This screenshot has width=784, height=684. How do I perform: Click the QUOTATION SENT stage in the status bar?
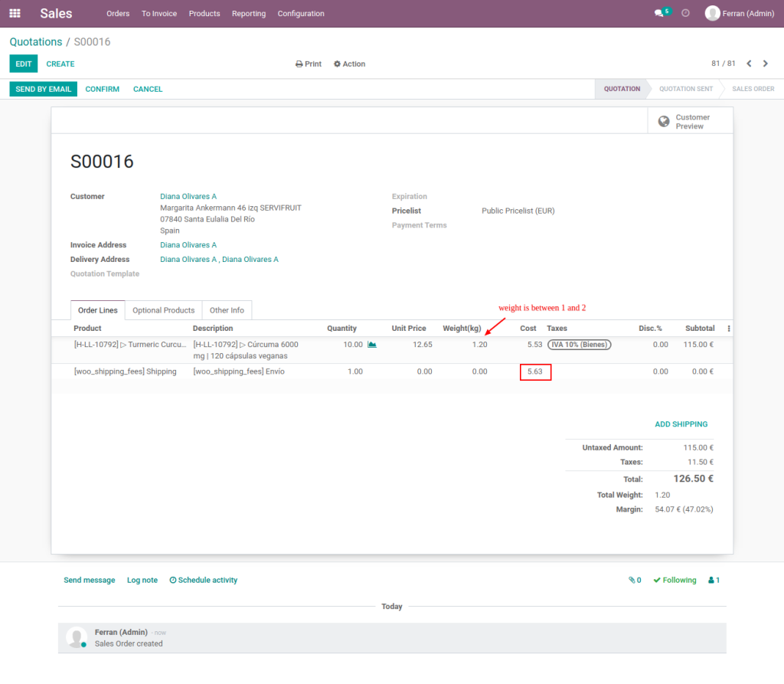coord(686,89)
